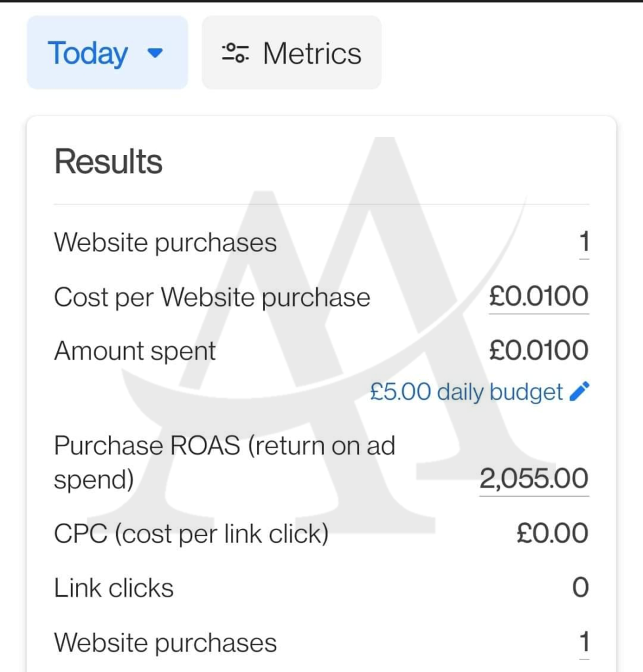Open the Today date range dropdown
This screenshot has height=672, width=643.
(x=107, y=52)
